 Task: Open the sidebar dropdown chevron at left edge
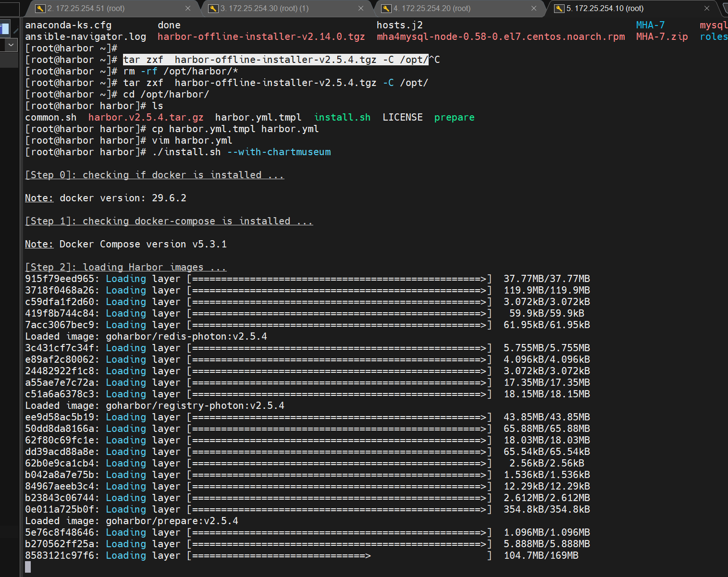point(11,45)
